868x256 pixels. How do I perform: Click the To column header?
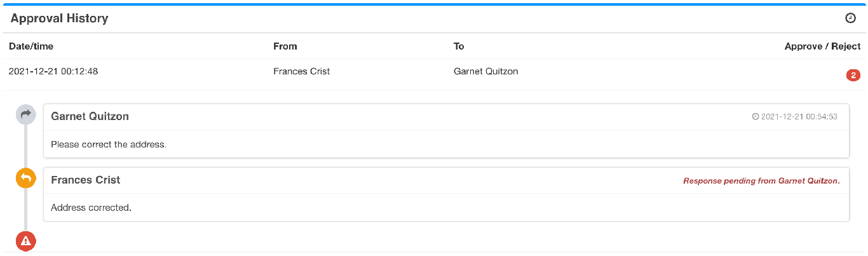[459, 46]
